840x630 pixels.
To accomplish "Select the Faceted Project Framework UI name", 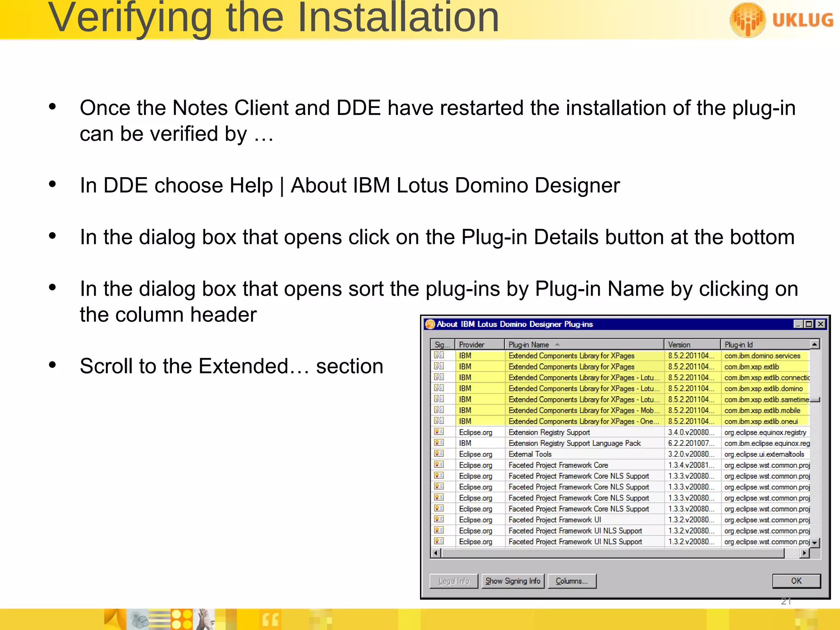I will 555,520.
